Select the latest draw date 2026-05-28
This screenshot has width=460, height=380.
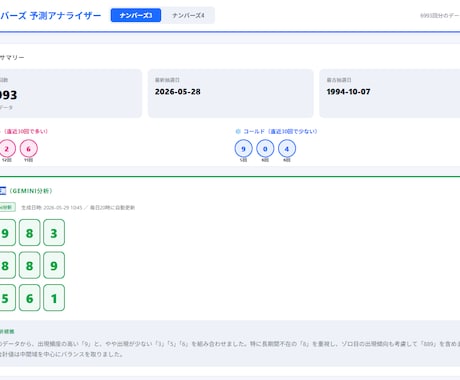pyautogui.click(x=178, y=92)
